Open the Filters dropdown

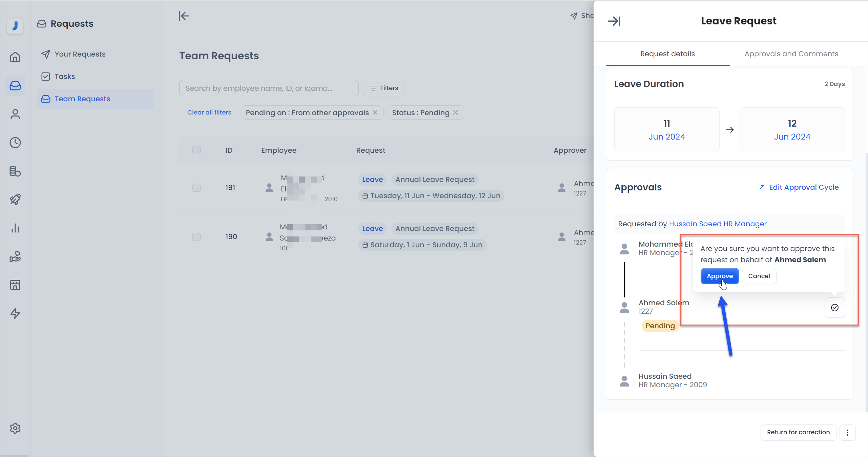pyautogui.click(x=384, y=88)
